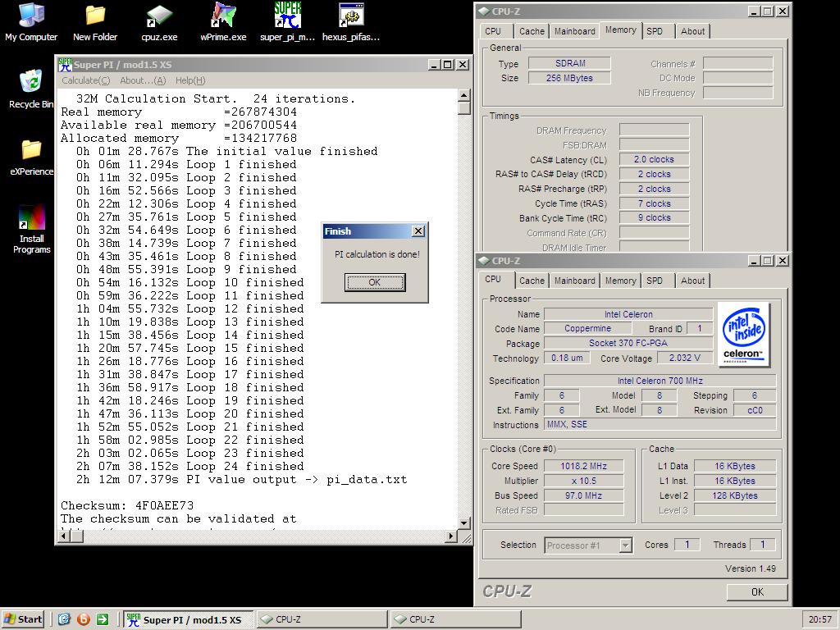Switch to the second CPU-Z taskbar button
The width and height of the screenshot is (840, 630).
click(x=455, y=619)
